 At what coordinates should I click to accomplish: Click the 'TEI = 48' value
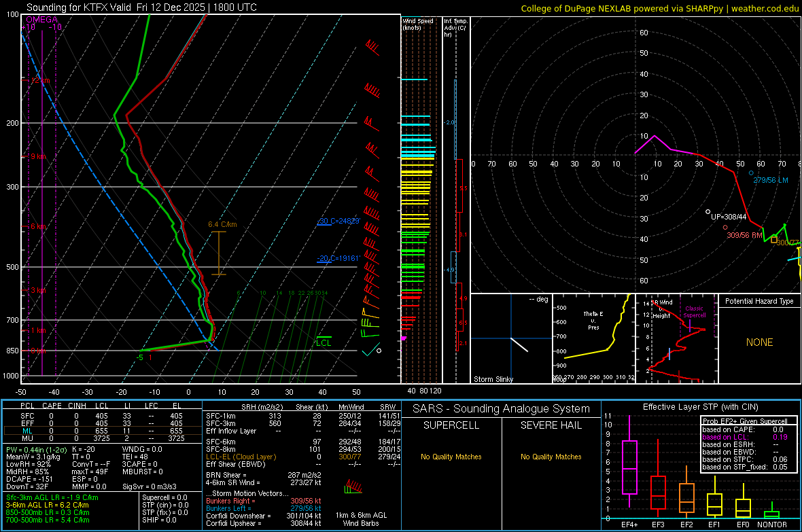[x=135, y=457]
